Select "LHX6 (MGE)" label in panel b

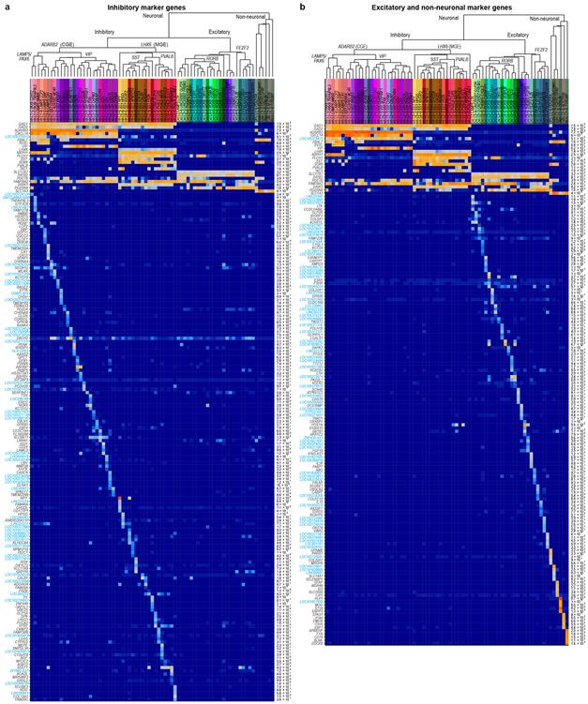tap(449, 46)
